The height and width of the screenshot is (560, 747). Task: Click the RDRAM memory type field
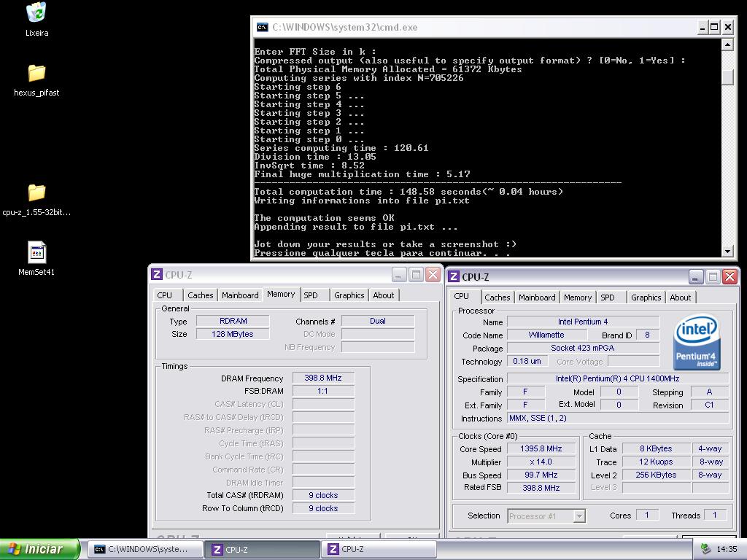coord(233,321)
